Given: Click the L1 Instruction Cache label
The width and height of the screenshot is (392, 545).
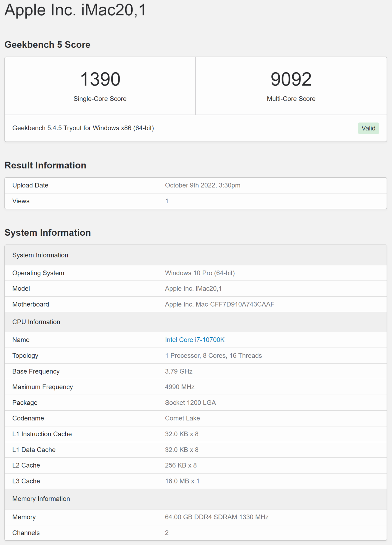Looking at the screenshot, I should (x=42, y=434).
